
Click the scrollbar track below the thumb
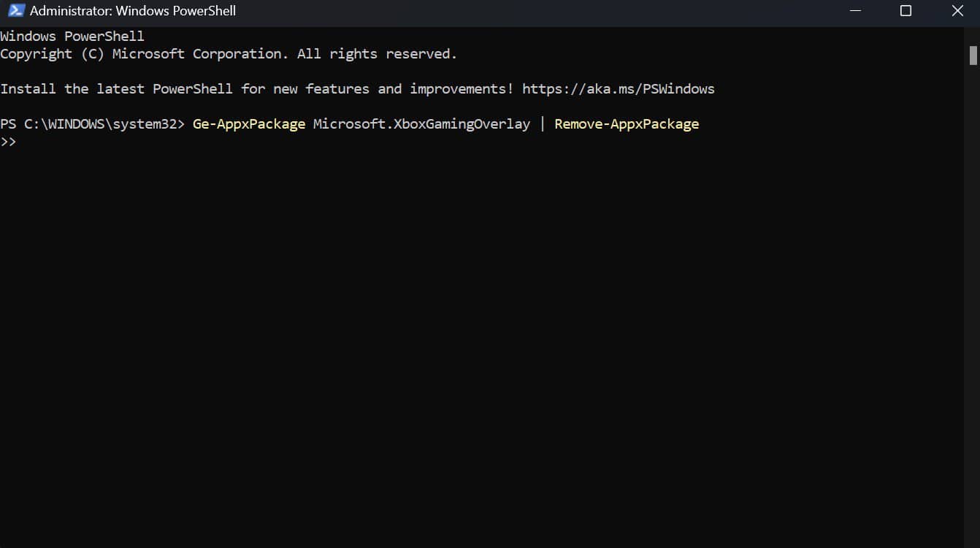(974, 292)
